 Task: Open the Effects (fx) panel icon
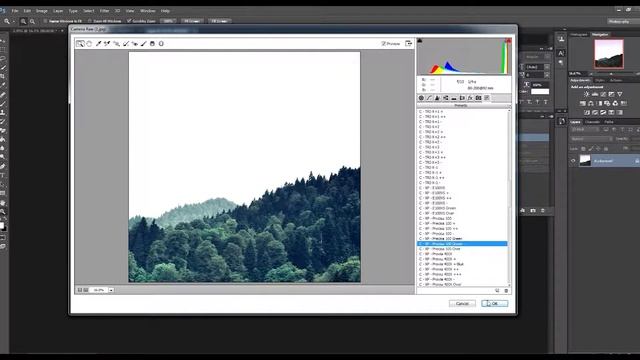(470, 98)
